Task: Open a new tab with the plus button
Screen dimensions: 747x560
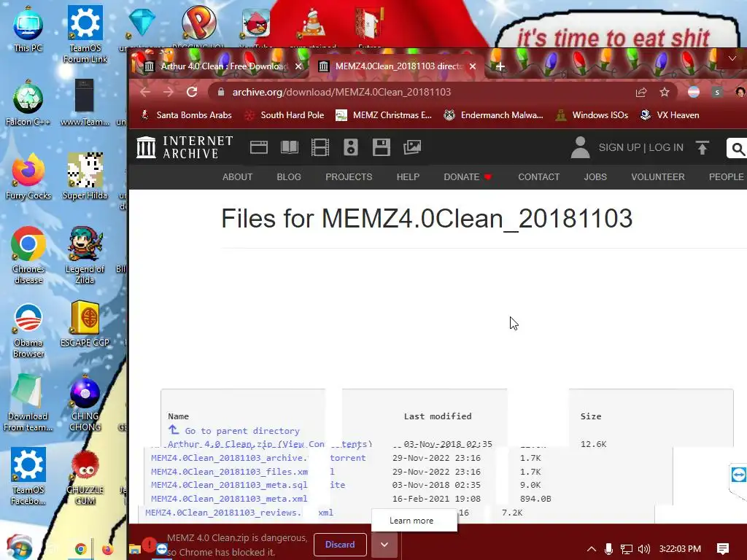Action: 500,66
